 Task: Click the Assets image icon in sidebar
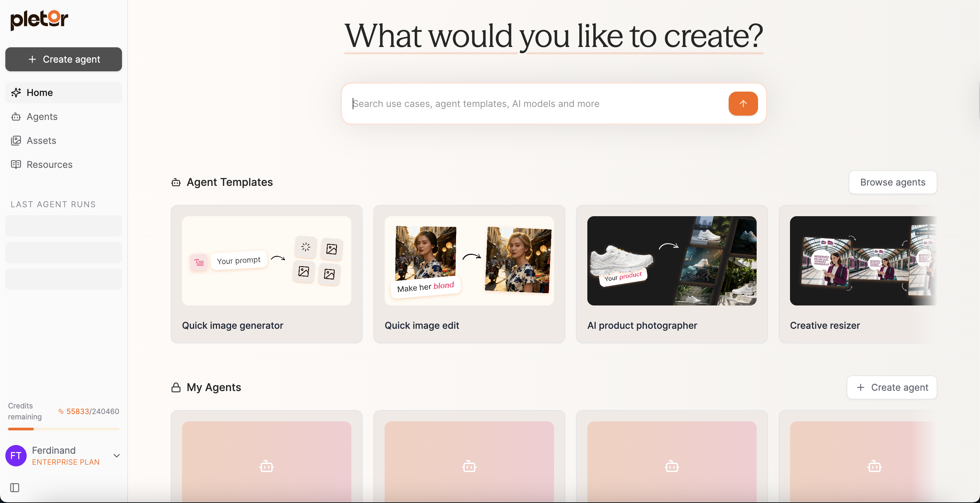coord(16,141)
